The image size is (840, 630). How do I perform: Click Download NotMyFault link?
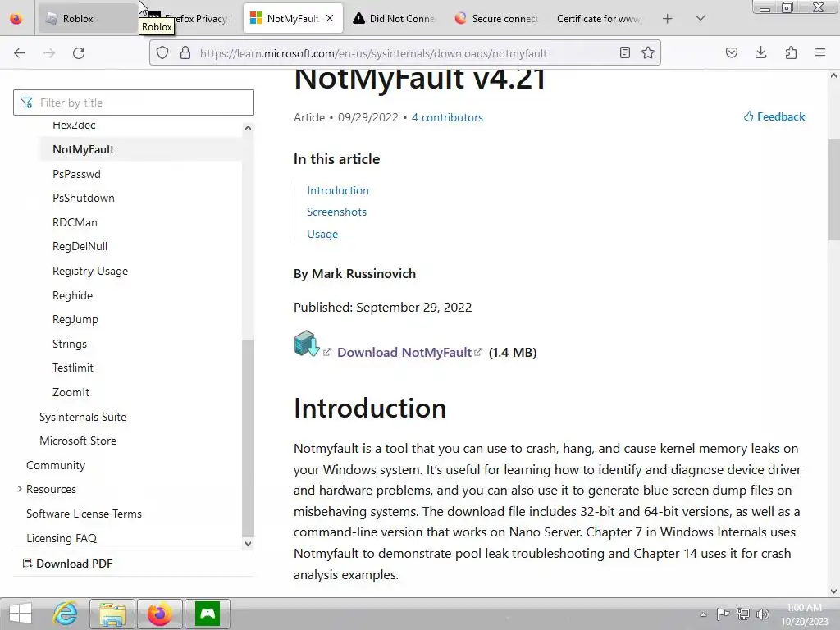405,353
